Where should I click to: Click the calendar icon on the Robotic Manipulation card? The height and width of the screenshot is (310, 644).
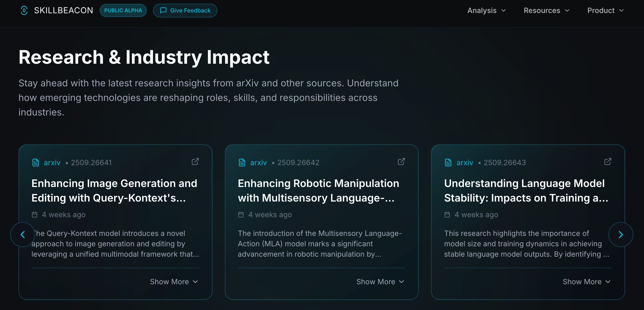point(241,215)
